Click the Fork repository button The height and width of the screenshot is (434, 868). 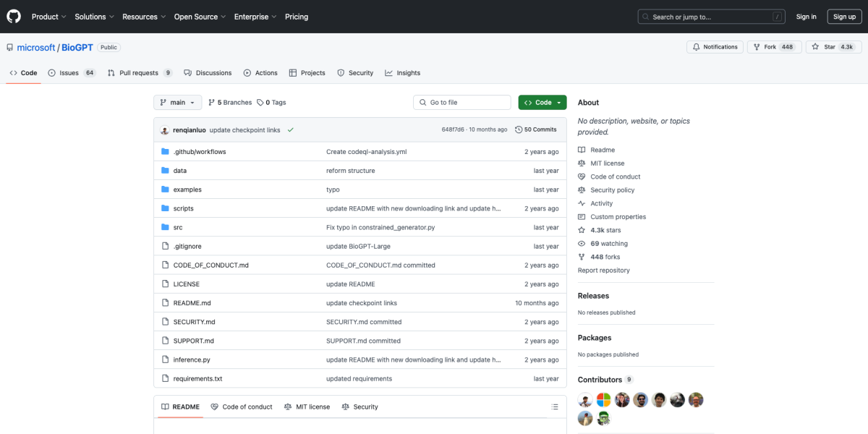point(770,47)
